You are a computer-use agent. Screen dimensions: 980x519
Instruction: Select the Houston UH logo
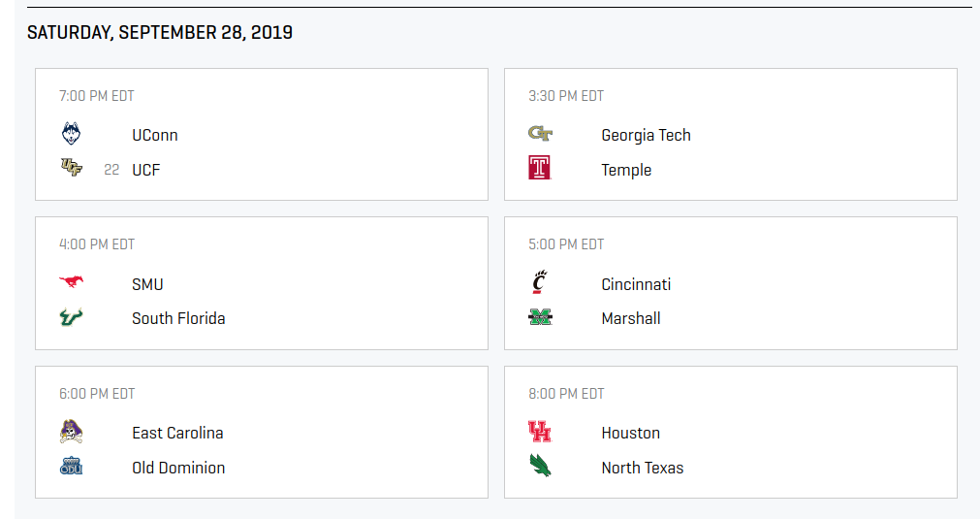pos(540,432)
